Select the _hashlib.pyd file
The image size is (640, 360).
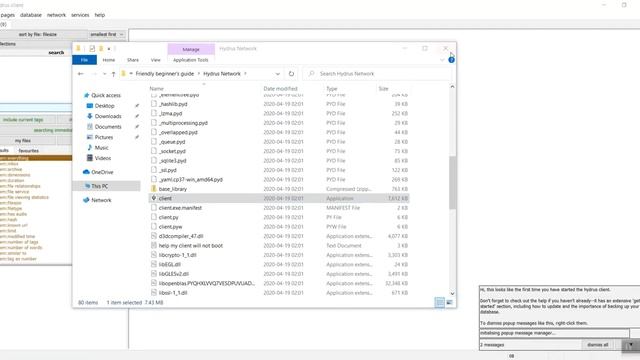[173, 104]
